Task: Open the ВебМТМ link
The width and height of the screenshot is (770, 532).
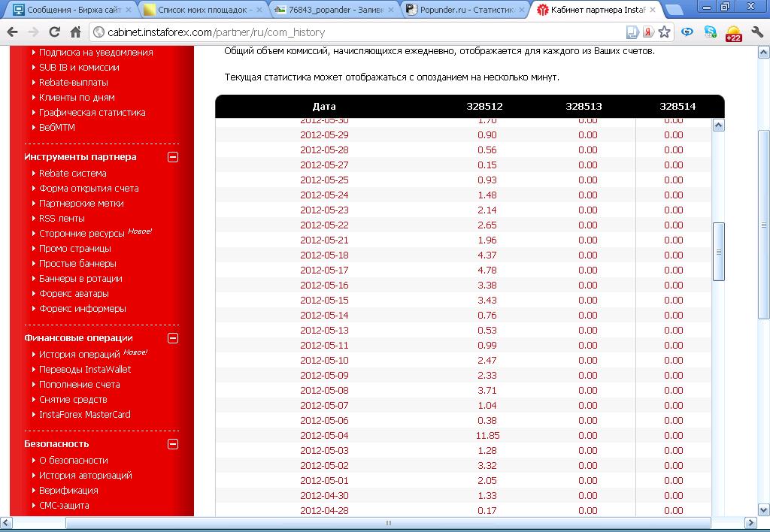Action: 57,127
